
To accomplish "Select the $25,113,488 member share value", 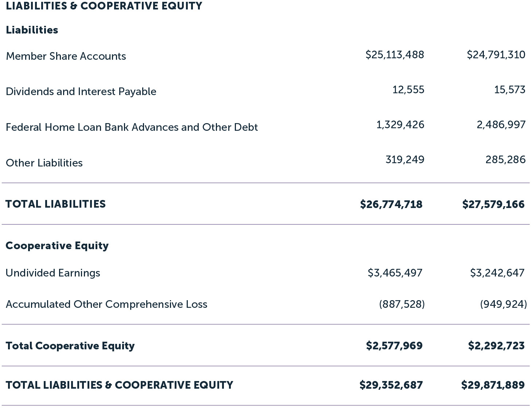I will (x=395, y=55).
